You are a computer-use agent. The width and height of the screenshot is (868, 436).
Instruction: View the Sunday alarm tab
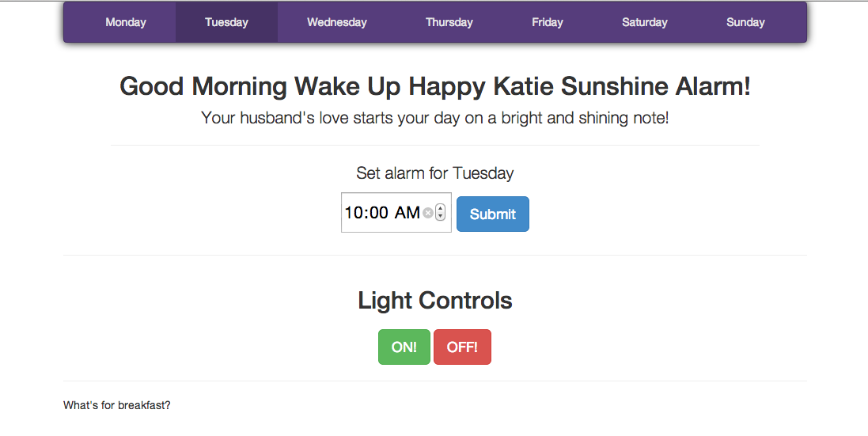tap(745, 22)
